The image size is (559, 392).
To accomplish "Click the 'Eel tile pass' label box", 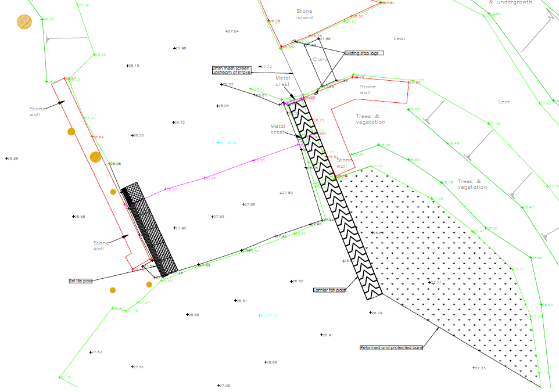I will point(81,281).
